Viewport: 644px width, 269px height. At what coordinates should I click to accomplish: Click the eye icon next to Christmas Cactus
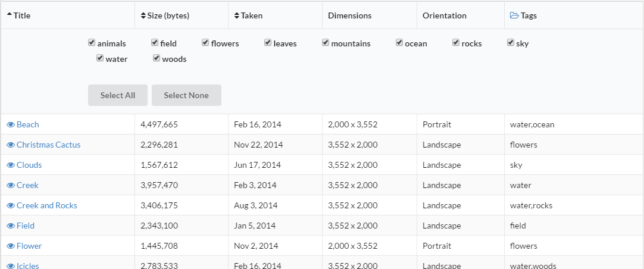click(11, 145)
